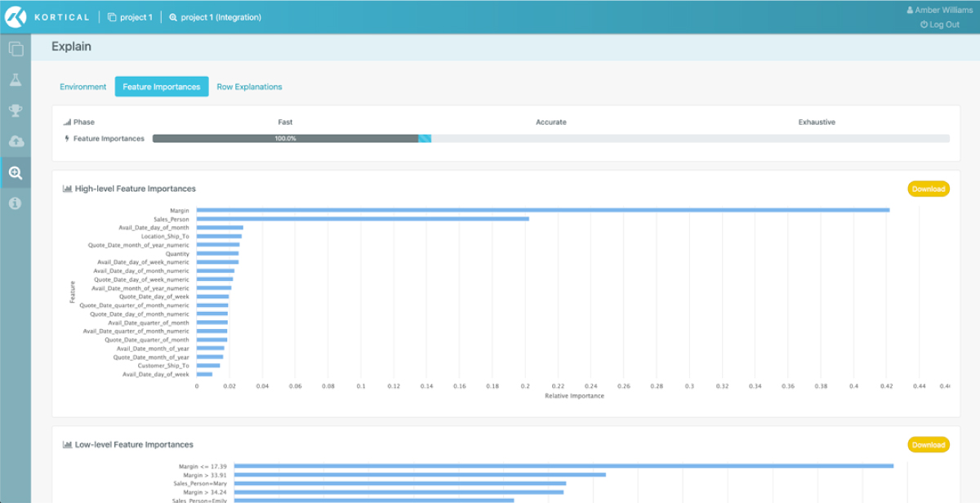Screen dimensions: 980x503
Task: Switch to the Row Explanations tab
Action: coord(249,87)
